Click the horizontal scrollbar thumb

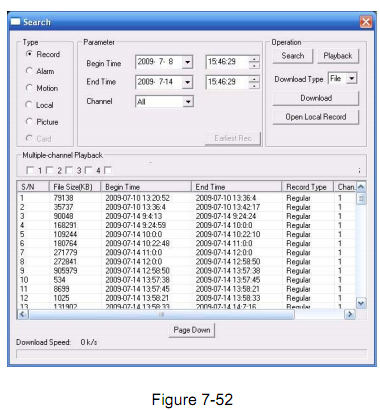[161, 314]
